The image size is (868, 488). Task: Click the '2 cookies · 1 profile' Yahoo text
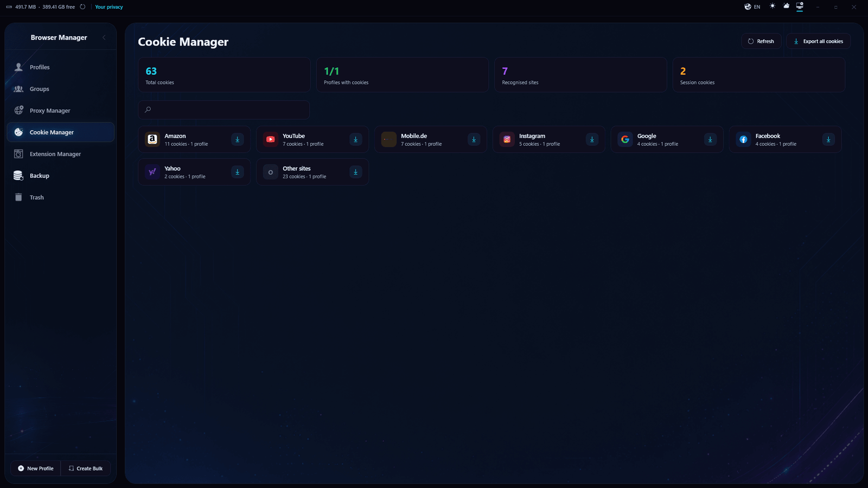click(185, 177)
